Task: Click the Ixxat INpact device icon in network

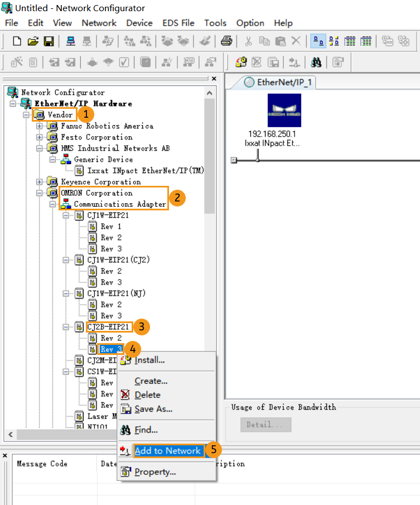Action: point(284,110)
